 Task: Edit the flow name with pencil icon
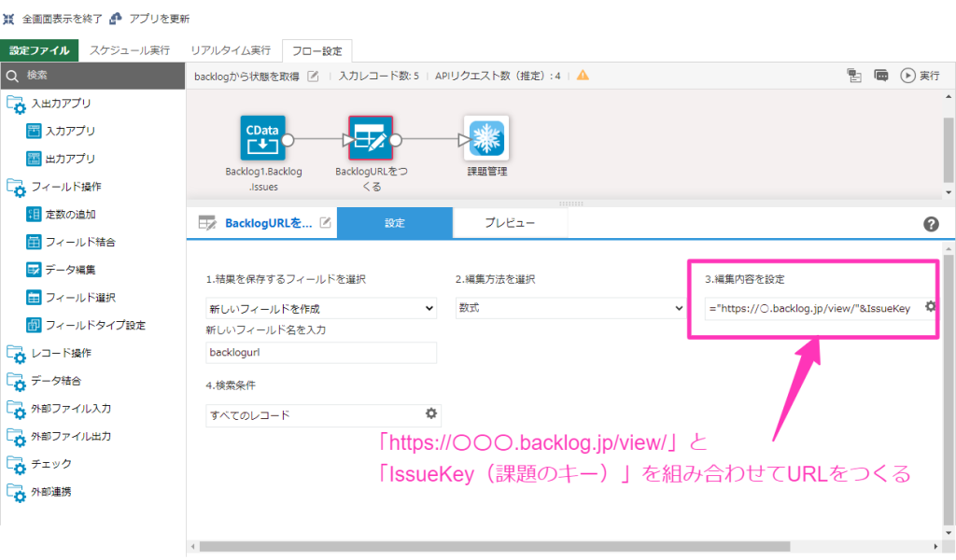click(x=313, y=77)
